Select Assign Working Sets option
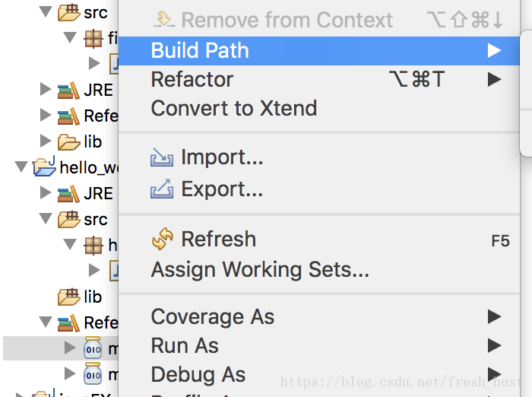Screen dimensions: 532x397 260,269
